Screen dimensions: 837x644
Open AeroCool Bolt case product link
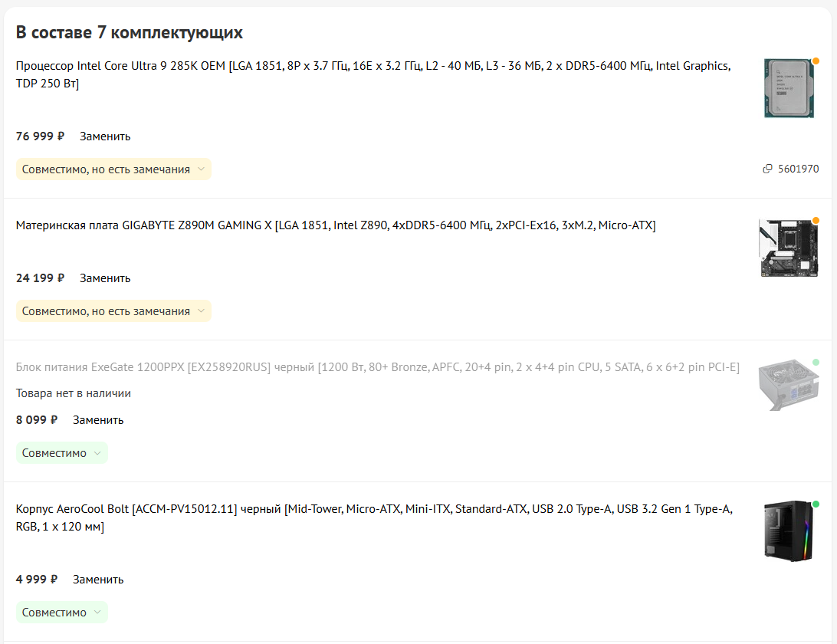374,517
